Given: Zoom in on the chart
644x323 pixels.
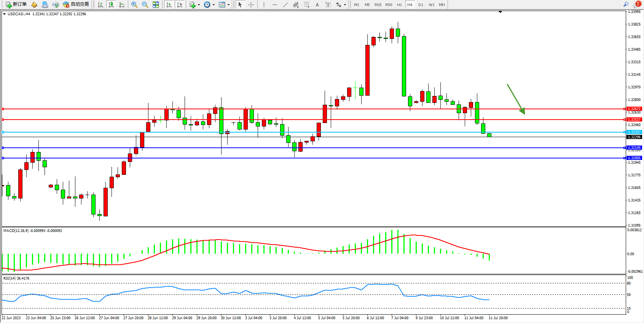Looking at the screenshot, I should tap(134, 5).
